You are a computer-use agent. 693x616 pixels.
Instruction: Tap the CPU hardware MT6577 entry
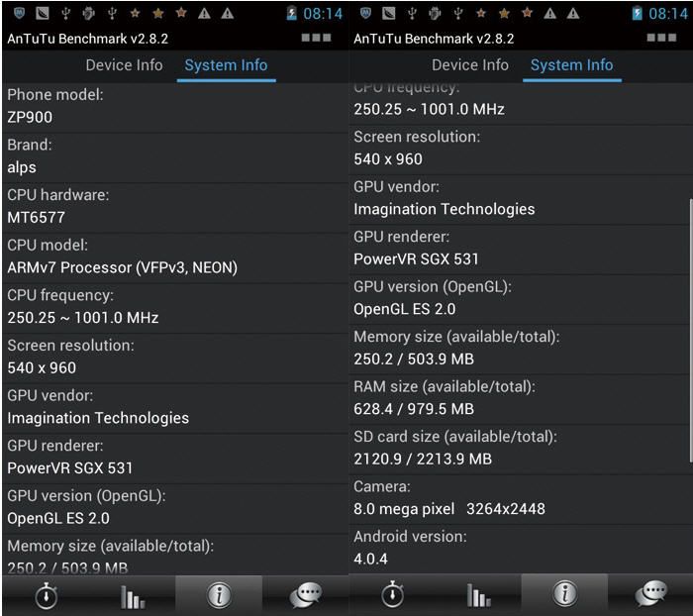pos(175,207)
